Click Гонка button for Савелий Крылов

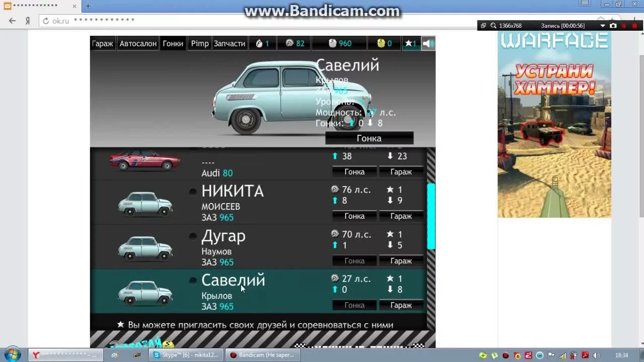[354, 305]
